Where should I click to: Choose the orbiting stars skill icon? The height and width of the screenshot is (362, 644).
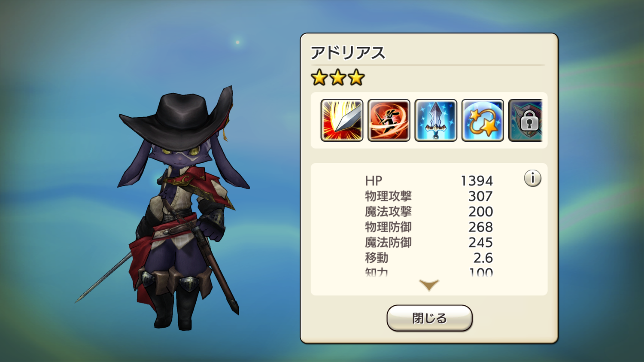(483, 121)
